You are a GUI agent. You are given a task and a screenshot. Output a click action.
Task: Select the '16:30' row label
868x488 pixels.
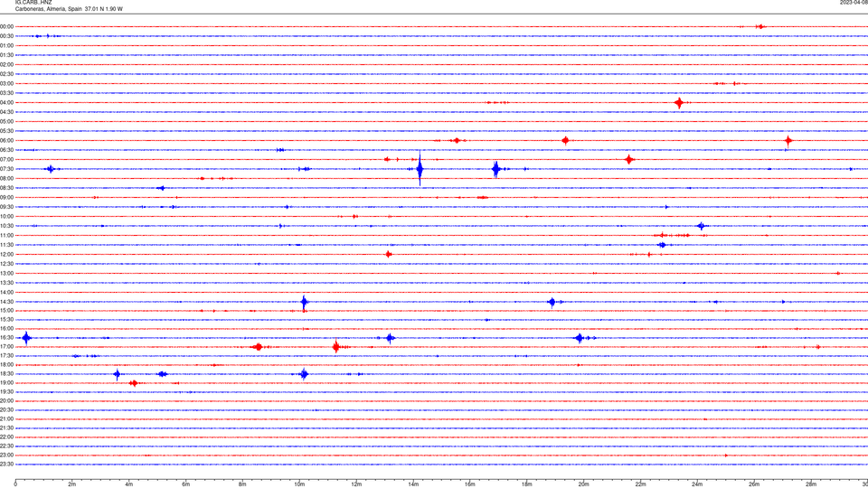point(6,337)
